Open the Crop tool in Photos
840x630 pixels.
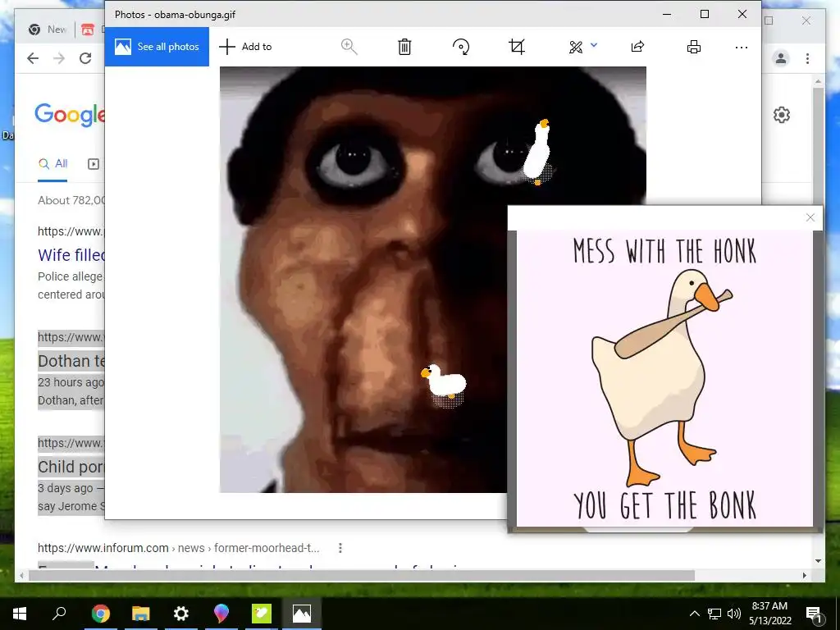[x=517, y=47]
